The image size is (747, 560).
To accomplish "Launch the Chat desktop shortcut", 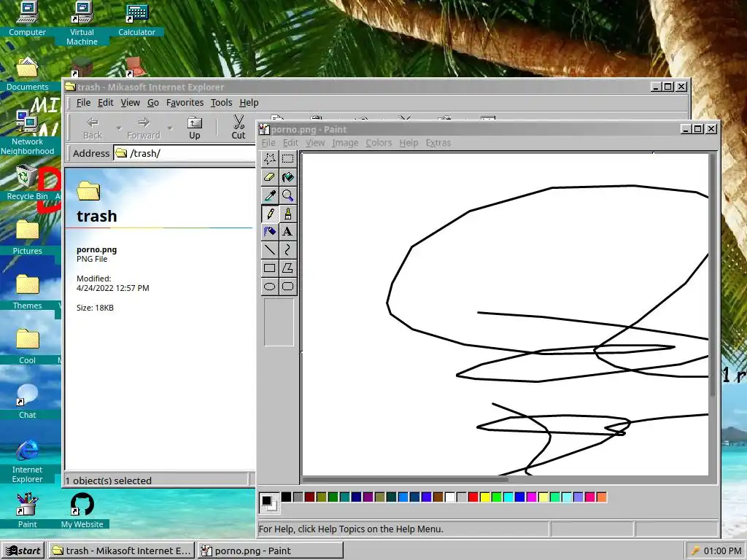I will (27, 402).
